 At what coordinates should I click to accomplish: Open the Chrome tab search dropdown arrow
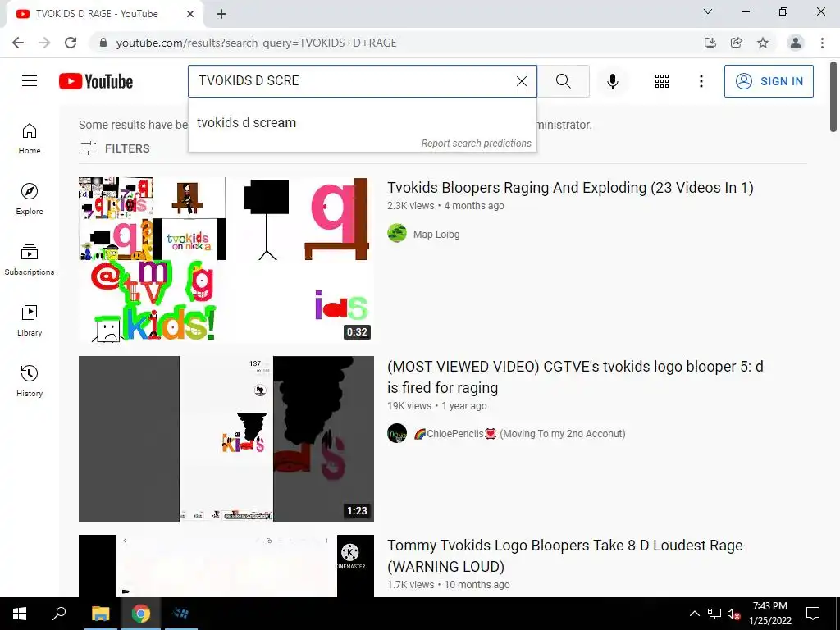[708, 11]
